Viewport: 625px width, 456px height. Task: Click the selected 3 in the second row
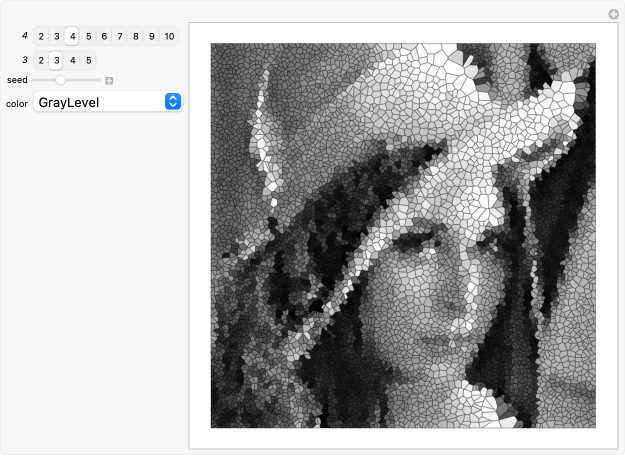pyautogui.click(x=57, y=60)
